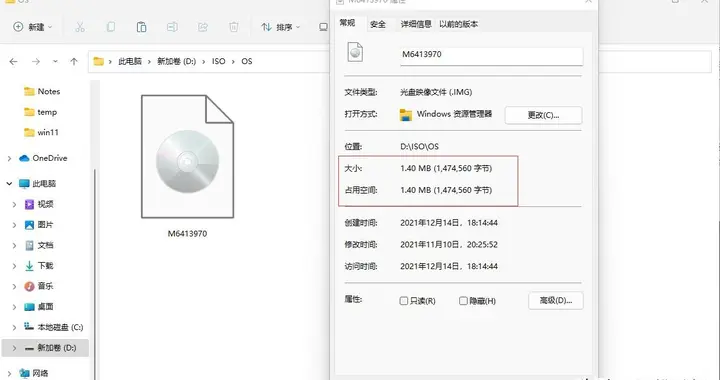The width and height of the screenshot is (720, 380).
Task: Click the creation time 2021年12月14日 18:14:44 beside 创建时间
Action: pyautogui.click(x=449, y=223)
